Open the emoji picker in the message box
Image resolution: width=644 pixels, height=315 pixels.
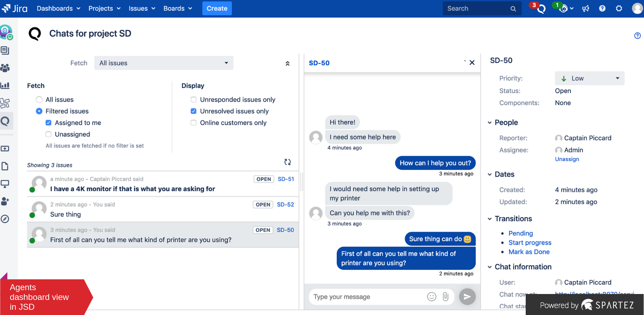coord(432,296)
